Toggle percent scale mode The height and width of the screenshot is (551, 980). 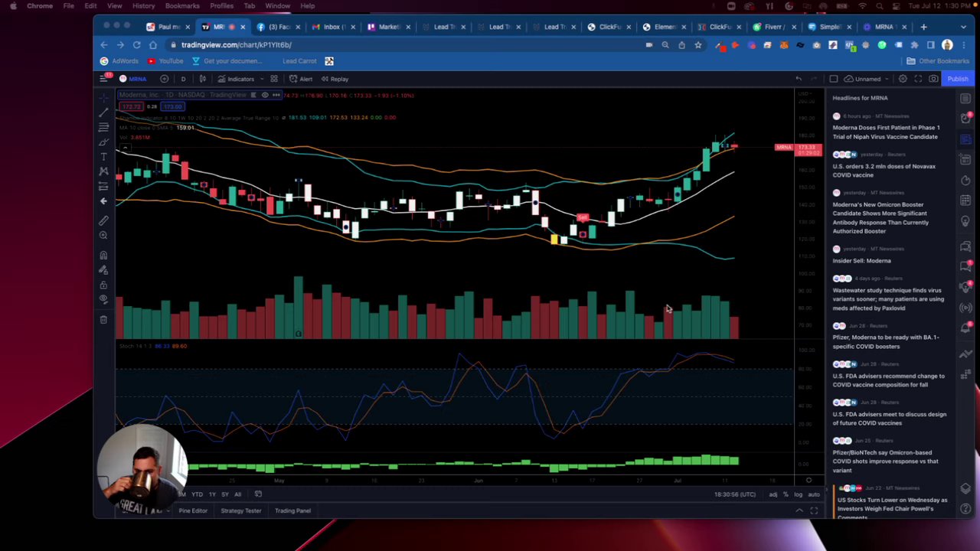pyautogui.click(x=786, y=494)
